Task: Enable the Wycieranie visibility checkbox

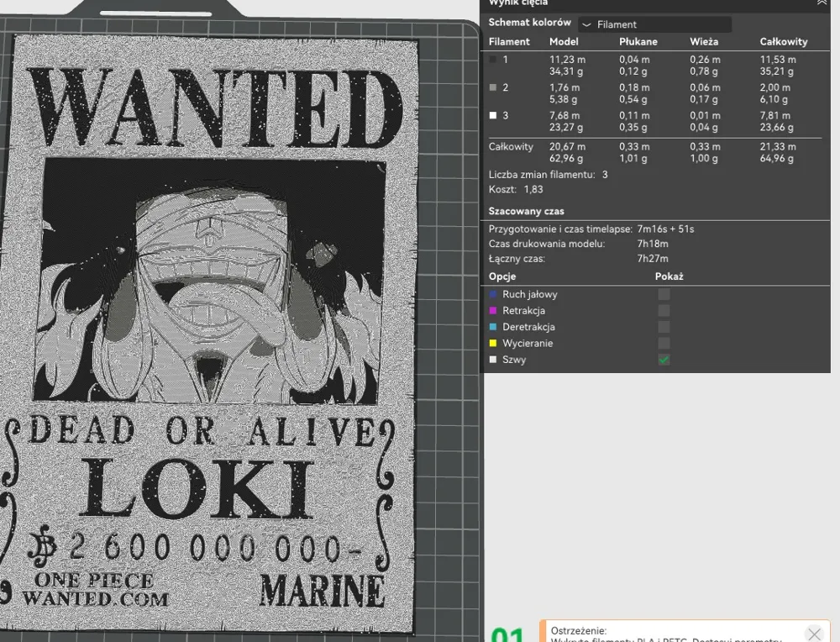Action: coord(664,343)
